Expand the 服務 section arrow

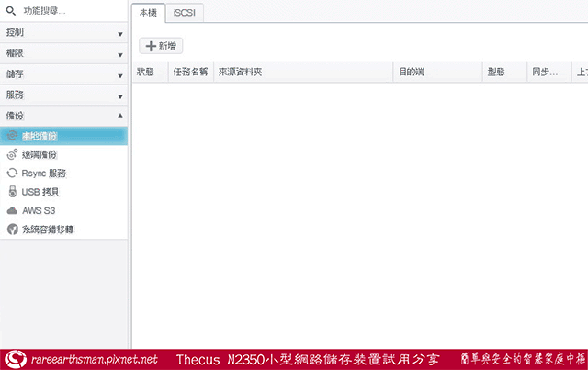pyautogui.click(x=120, y=96)
